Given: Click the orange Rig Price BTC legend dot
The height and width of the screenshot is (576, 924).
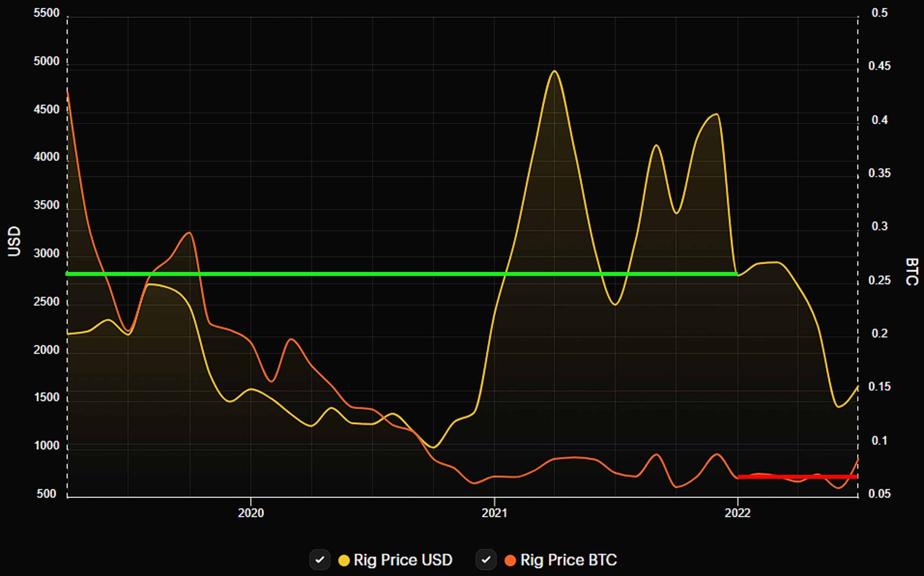Looking at the screenshot, I should point(510,560).
